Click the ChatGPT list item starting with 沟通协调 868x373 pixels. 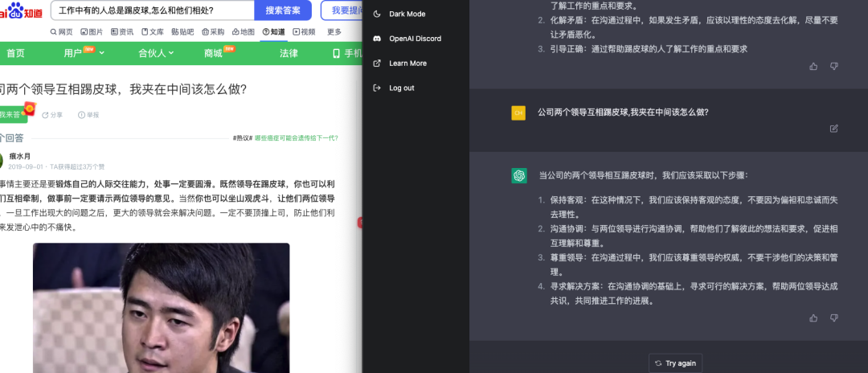pyautogui.click(x=694, y=236)
